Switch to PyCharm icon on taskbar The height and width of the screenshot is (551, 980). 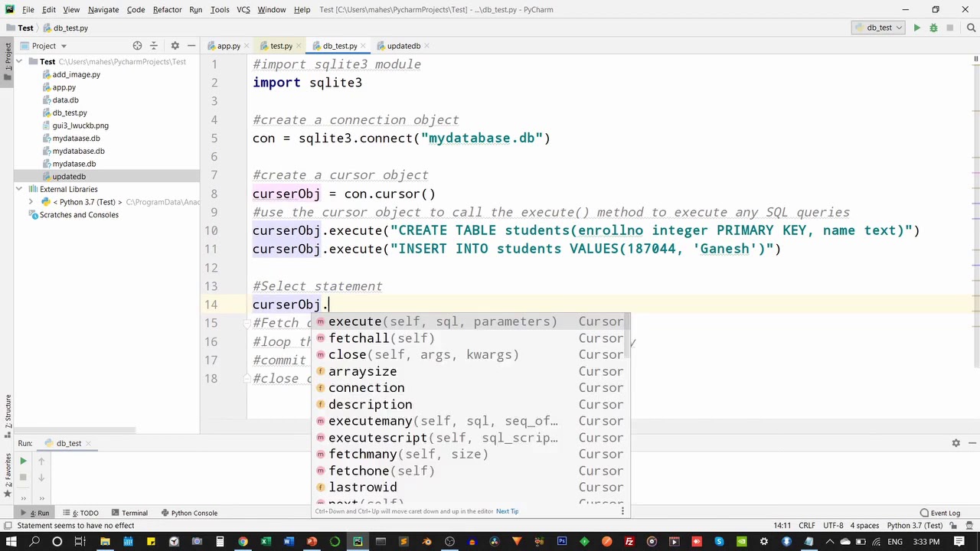click(358, 542)
